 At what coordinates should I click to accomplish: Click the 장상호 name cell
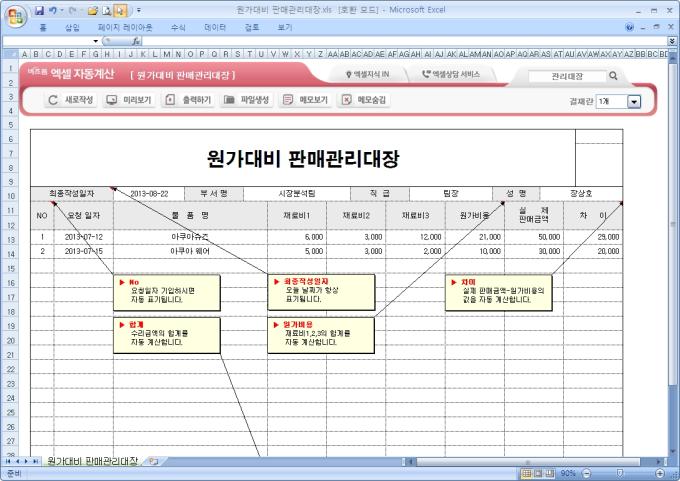pos(581,194)
